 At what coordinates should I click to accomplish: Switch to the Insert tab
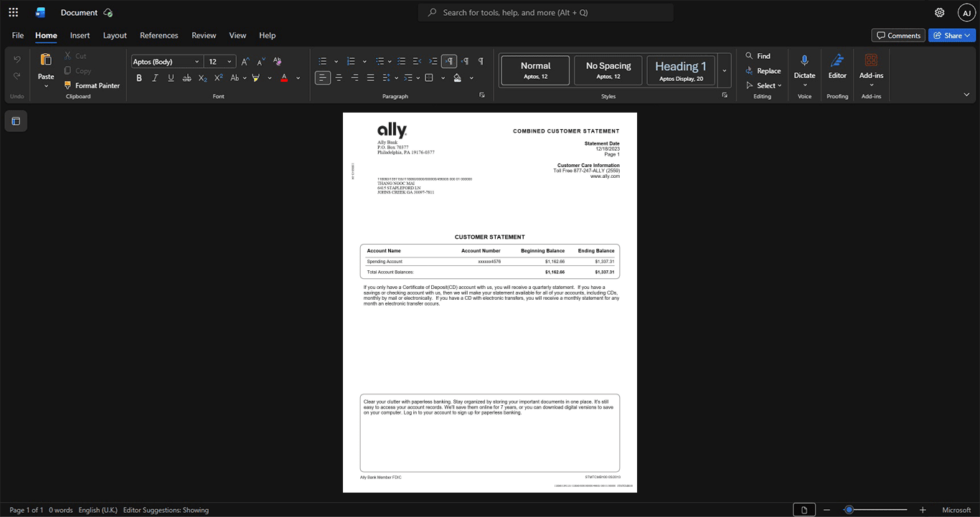coord(80,35)
